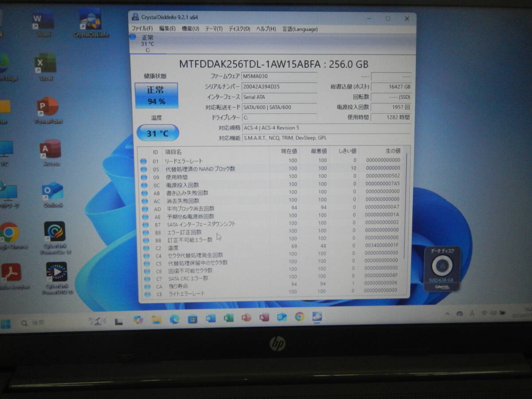Open the ファイル(F) menu

coord(142,29)
